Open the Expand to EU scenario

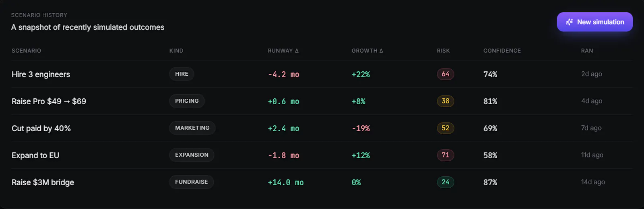click(35, 155)
